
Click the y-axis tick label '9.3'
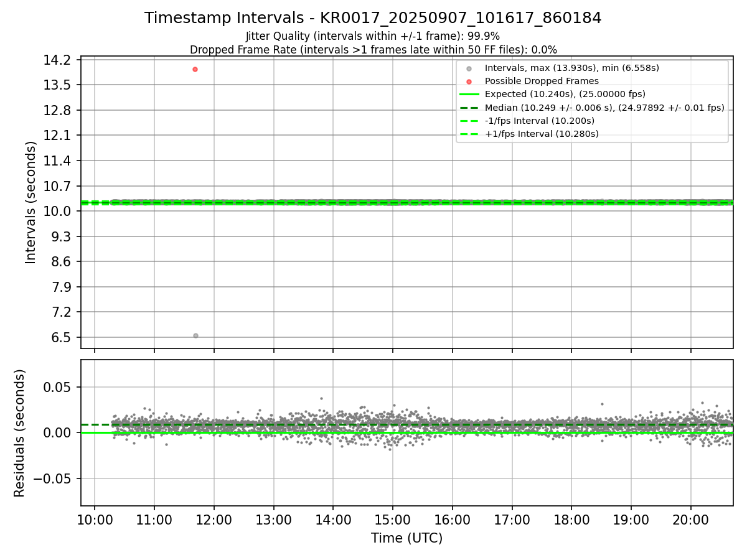click(x=63, y=236)
